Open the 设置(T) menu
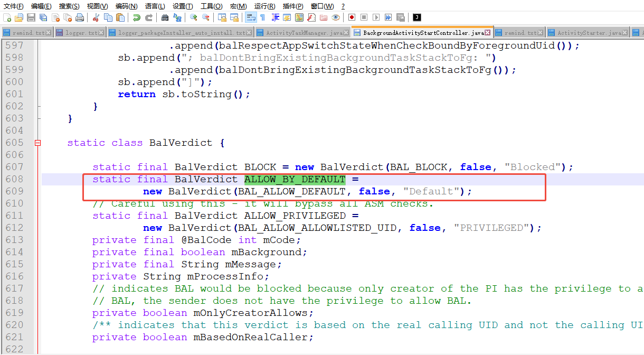Screen dimensions: 644x355 click(x=183, y=6)
